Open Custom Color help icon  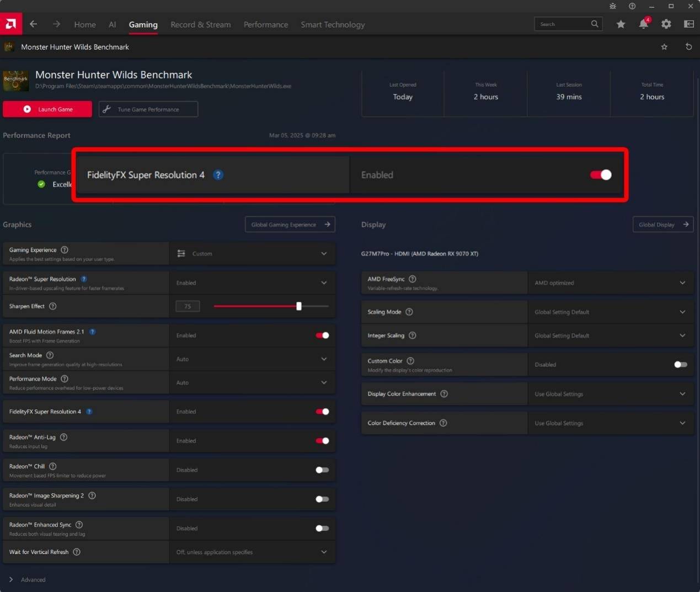410,361
